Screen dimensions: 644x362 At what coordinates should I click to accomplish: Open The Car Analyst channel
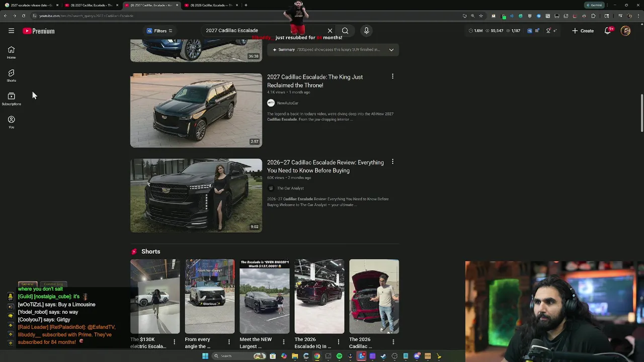click(x=290, y=188)
